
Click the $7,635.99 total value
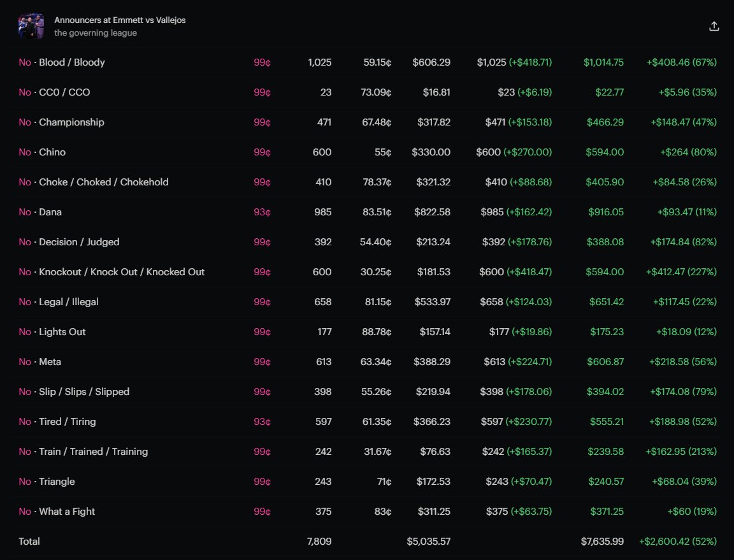602,542
